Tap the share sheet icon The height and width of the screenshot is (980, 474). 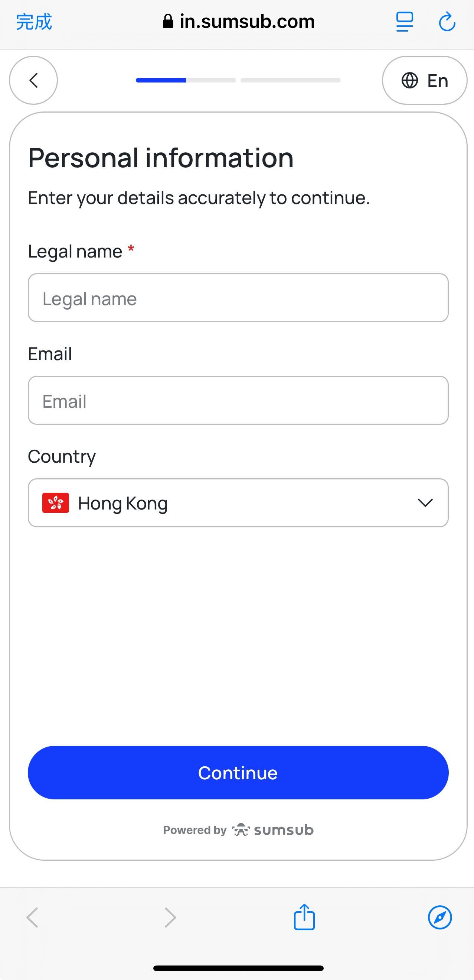(x=304, y=917)
